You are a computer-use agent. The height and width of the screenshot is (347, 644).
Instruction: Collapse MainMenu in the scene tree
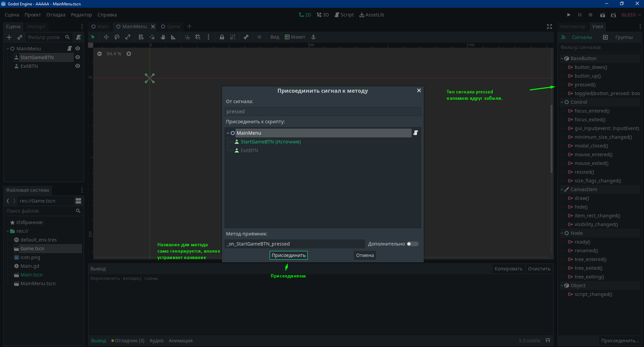click(x=8, y=49)
